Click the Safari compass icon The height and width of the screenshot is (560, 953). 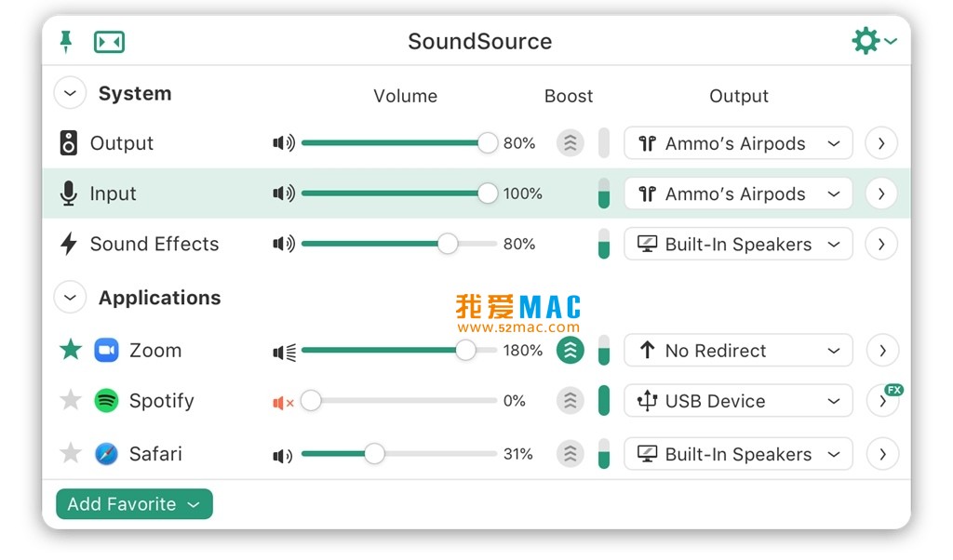point(106,454)
